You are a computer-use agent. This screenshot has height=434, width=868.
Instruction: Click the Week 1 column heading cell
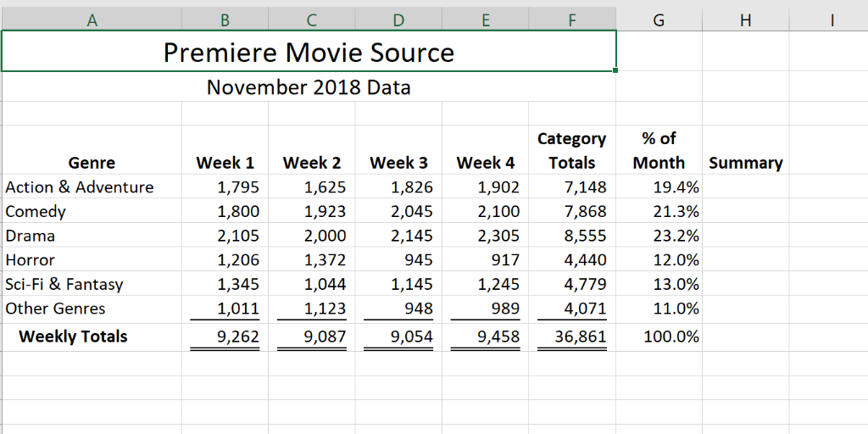(x=225, y=150)
